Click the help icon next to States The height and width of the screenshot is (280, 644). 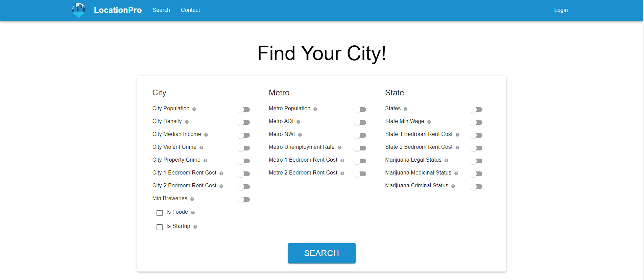405,109
